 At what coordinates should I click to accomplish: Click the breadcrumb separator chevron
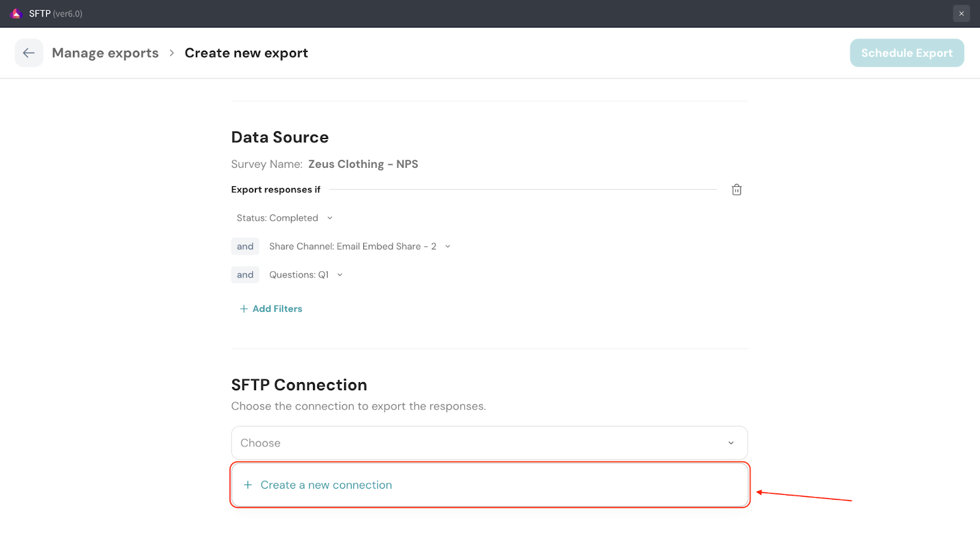[x=171, y=53]
